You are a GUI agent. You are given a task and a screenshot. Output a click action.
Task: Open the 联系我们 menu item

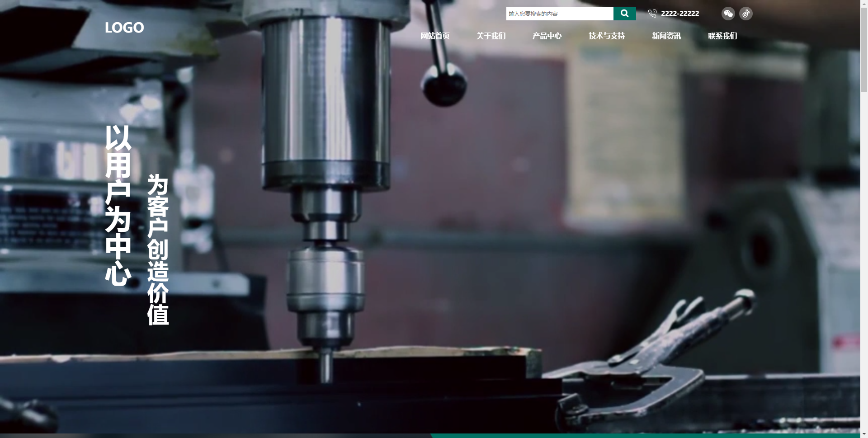(x=722, y=36)
